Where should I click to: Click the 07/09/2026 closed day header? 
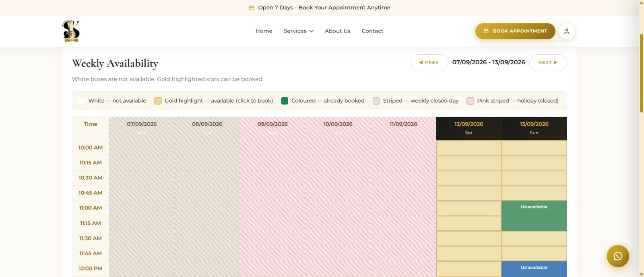(x=142, y=128)
